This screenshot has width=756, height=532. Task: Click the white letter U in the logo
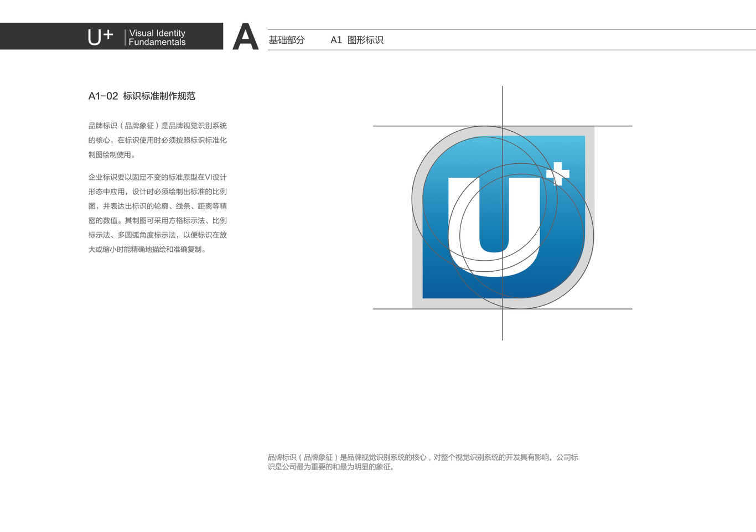pos(494,227)
